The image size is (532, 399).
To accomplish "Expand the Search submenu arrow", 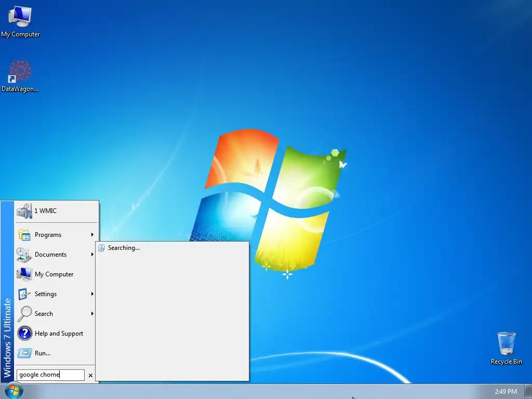I will point(92,313).
